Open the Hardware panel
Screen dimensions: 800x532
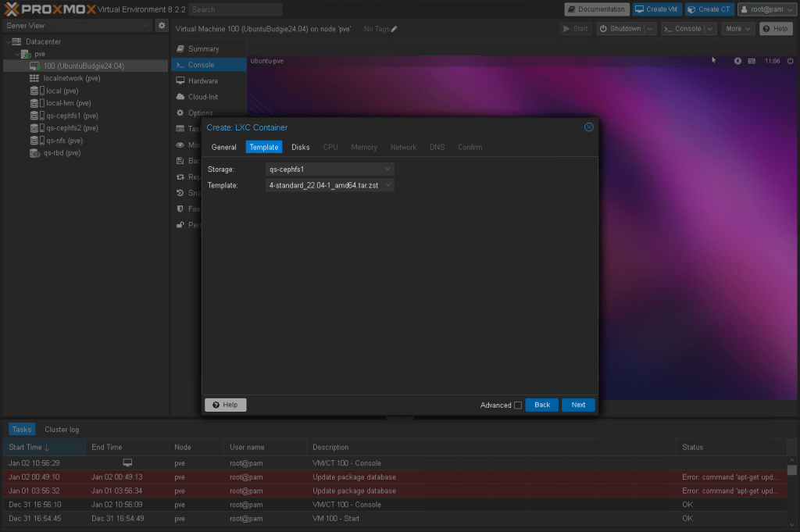pos(202,80)
